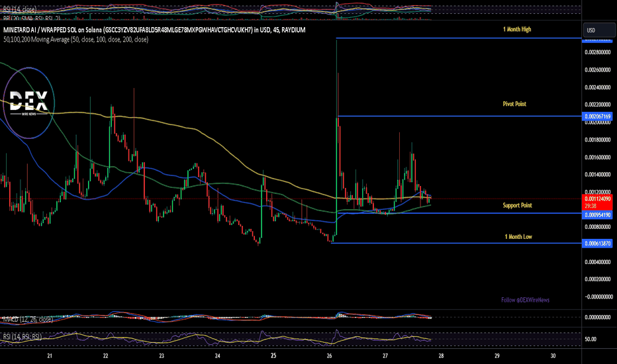
Task: Click the 0.002600000 price axis label
Action: click(x=597, y=70)
